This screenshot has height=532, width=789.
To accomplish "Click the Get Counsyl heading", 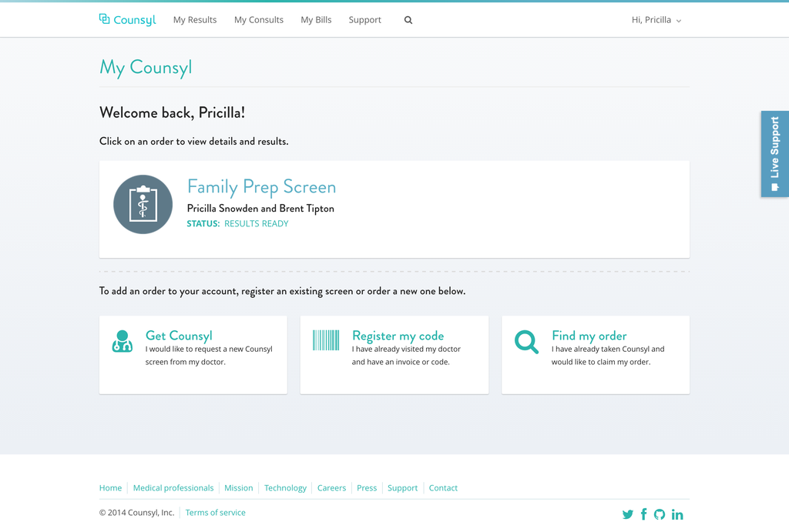I will click(179, 336).
